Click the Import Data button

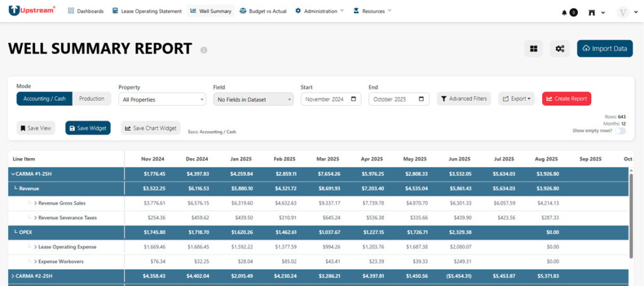pos(604,49)
